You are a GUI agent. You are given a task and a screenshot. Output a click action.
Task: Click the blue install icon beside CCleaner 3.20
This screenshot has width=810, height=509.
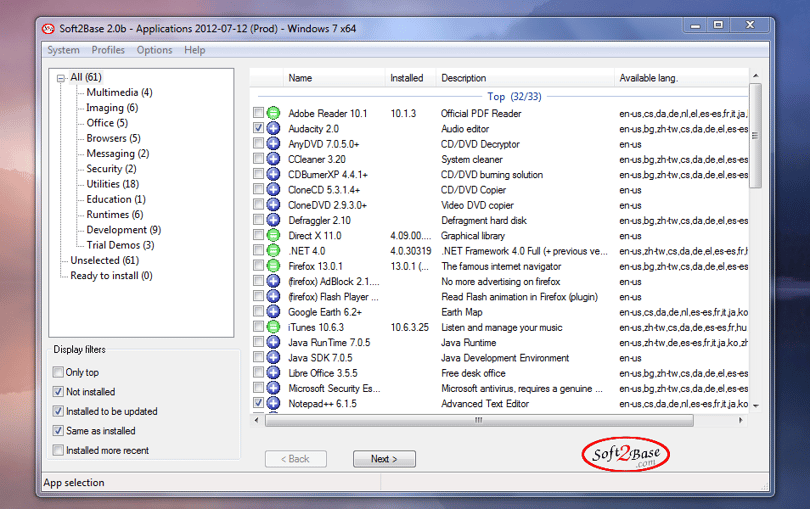pos(273,159)
